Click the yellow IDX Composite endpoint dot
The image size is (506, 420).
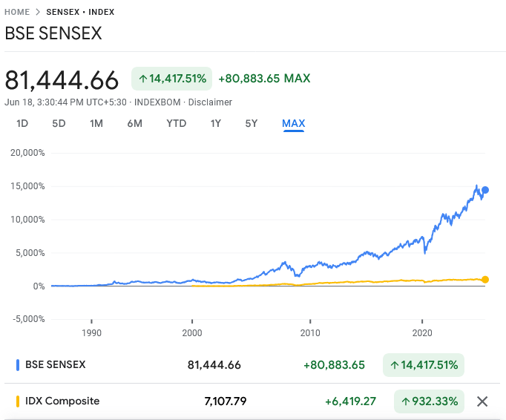485,280
